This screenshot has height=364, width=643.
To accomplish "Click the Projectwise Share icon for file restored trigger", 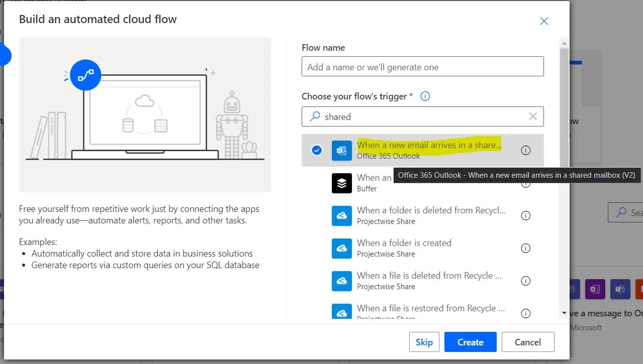I will (x=342, y=312).
